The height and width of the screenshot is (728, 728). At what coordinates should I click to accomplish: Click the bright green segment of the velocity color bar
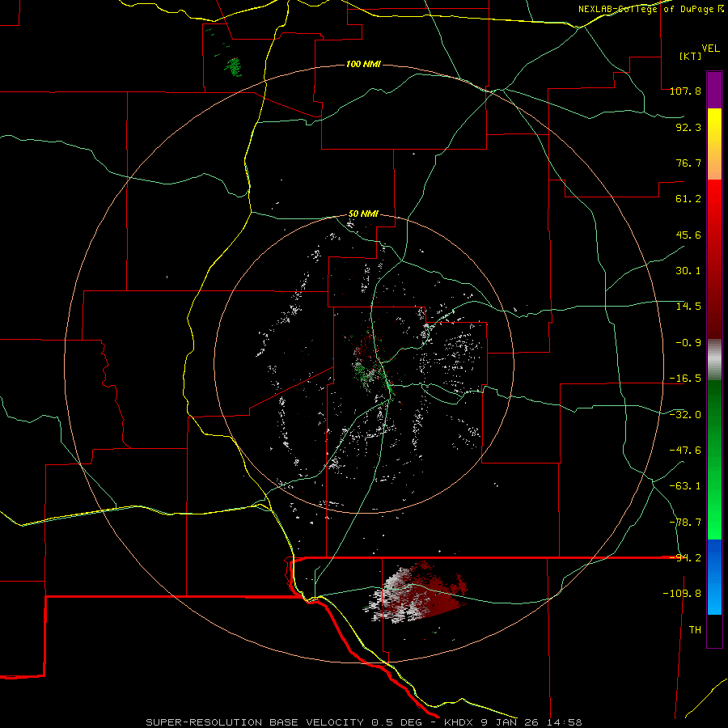(x=714, y=459)
